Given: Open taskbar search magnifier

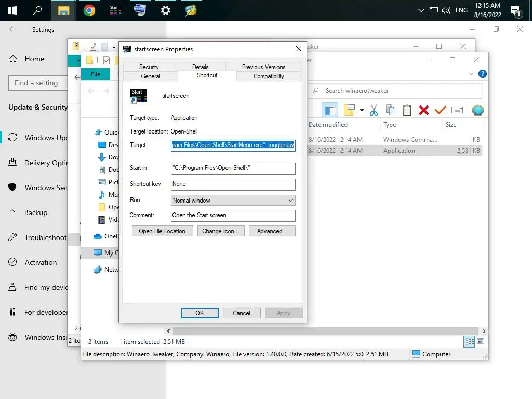Looking at the screenshot, I should pos(37,10).
